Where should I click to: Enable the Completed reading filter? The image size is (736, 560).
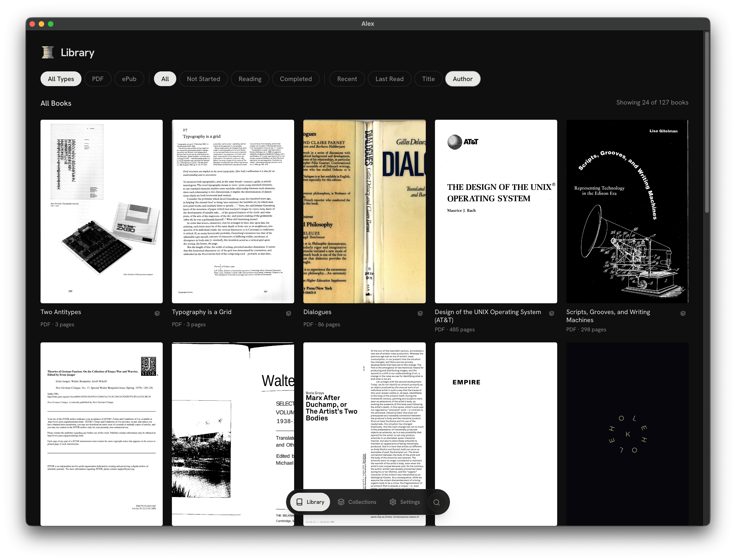[296, 79]
